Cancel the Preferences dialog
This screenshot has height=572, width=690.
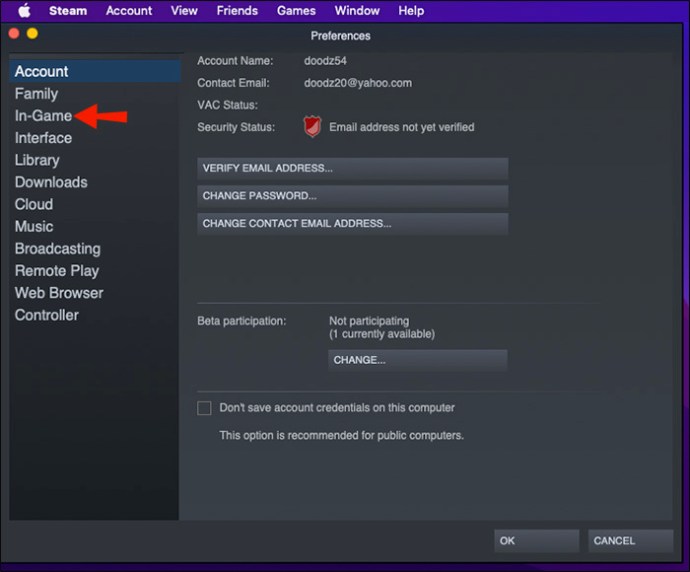point(631,541)
